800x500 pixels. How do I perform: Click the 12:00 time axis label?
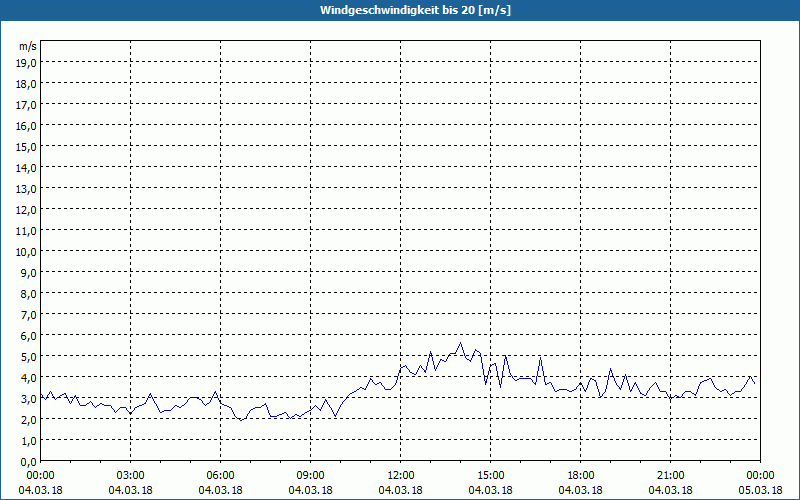pyautogui.click(x=401, y=476)
